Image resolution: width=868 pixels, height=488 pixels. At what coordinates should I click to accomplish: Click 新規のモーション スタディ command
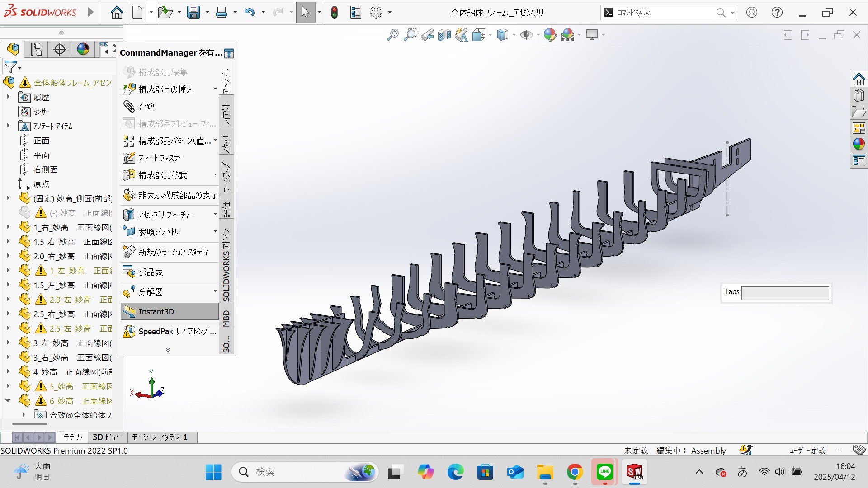[x=165, y=252]
